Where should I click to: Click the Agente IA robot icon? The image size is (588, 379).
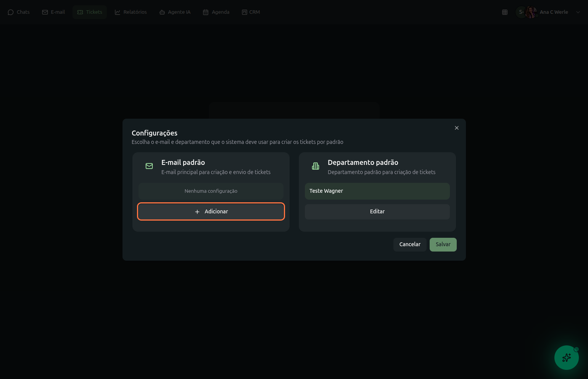pos(162,12)
